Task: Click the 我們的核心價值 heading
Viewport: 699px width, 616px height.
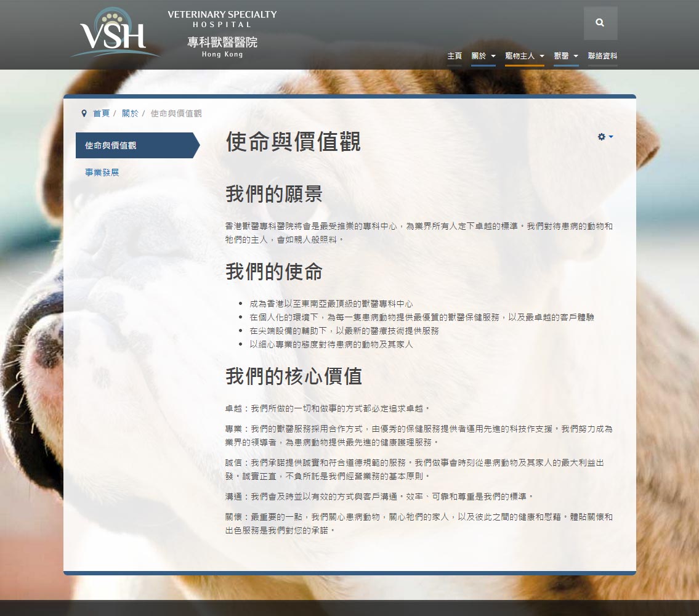Action: click(x=293, y=376)
